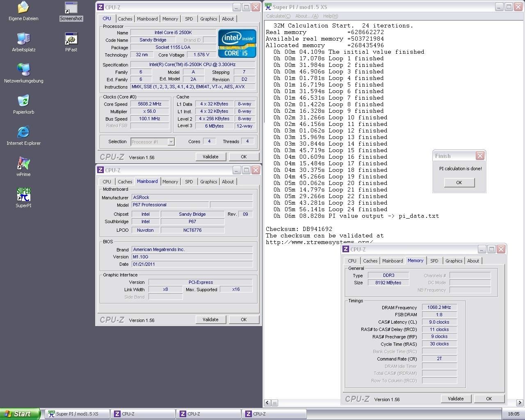Click the Super PI horizontal scrollbar right arrow
Image resolution: width=525 pixels, height=420 pixels.
520,403
